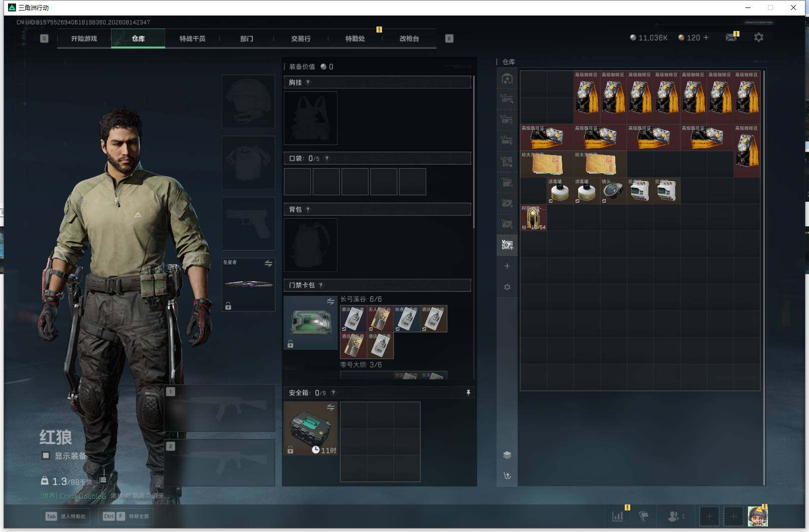Screen dimensions: 809x532
Task: Click the empty chest rig slot
Action: 310,118
